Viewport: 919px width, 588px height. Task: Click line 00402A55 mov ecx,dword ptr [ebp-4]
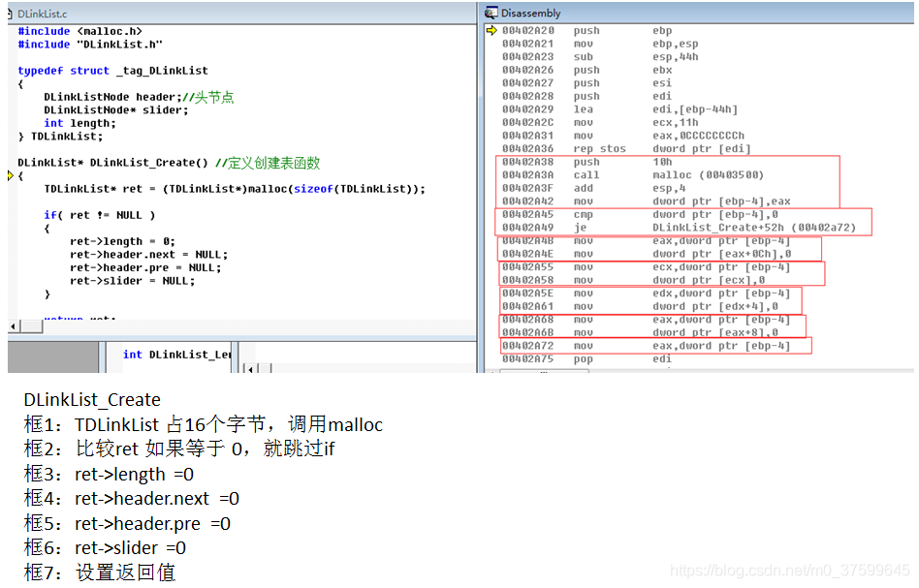646,266
